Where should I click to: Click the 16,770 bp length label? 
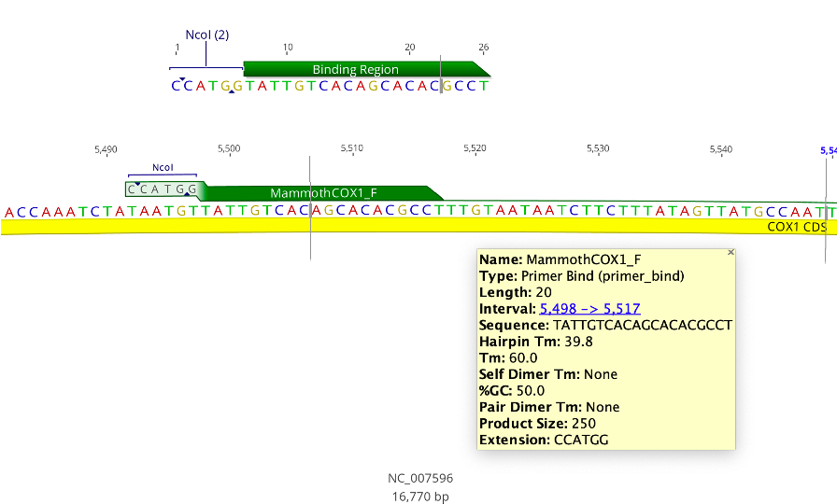click(420, 497)
